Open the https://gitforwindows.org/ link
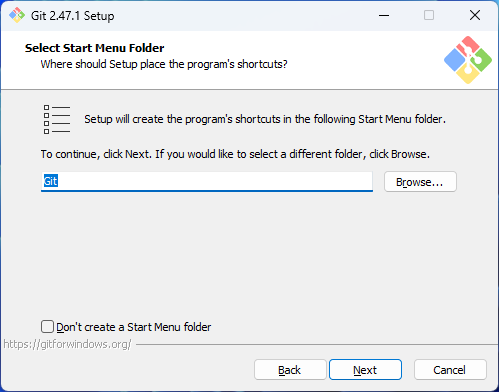This screenshot has width=499, height=392. (x=67, y=344)
